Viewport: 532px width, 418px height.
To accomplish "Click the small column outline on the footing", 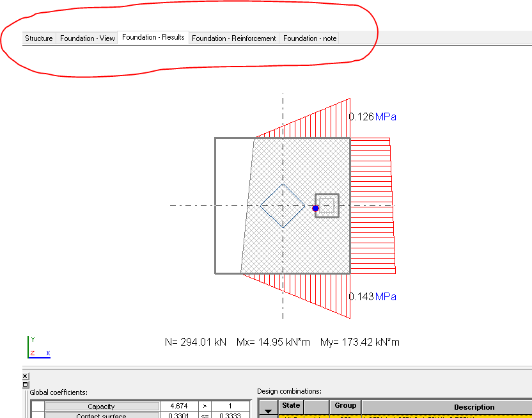I will point(327,205).
